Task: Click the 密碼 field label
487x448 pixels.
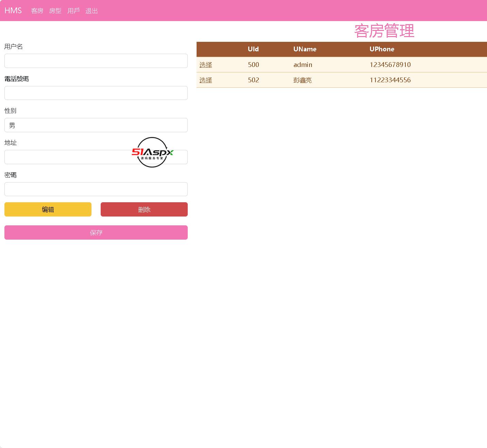Action: click(x=11, y=175)
